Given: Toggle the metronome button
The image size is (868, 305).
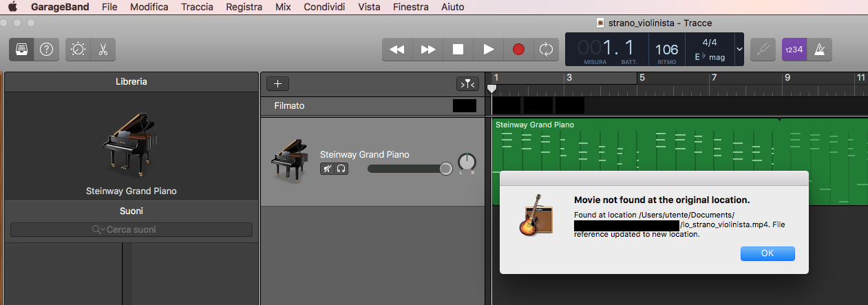Looking at the screenshot, I should point(820,50).
